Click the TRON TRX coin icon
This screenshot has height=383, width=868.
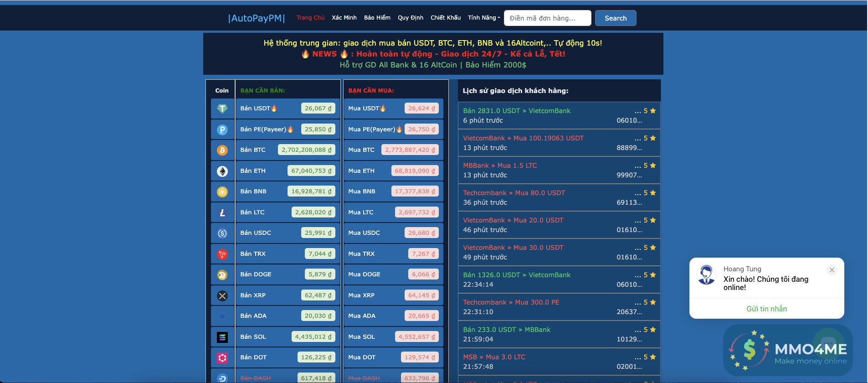coord(222,254)
